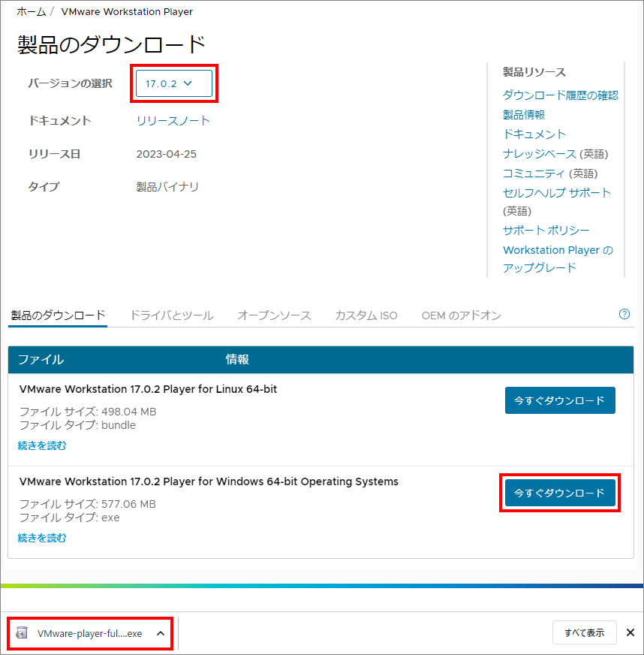This screenshot has height=655, width=644.
Task: Switch to OEM のアドオン tab
Action: [461, 315]
